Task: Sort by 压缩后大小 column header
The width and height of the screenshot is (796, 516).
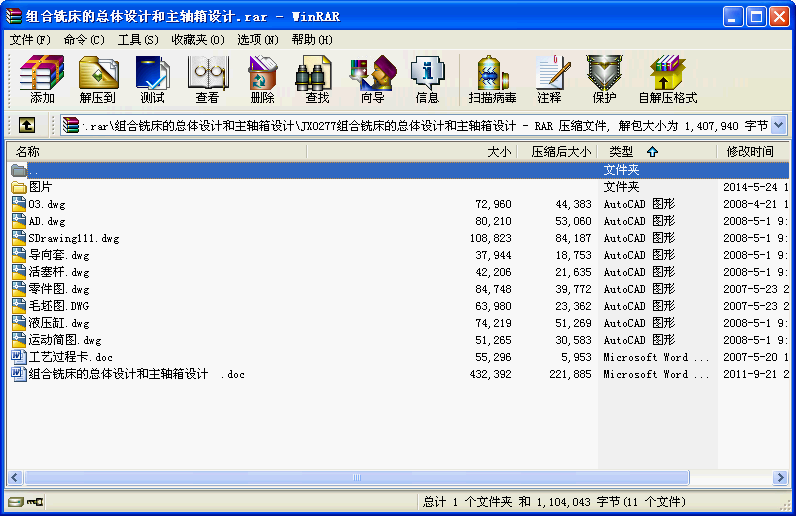Action: click(x=556, y=151)
